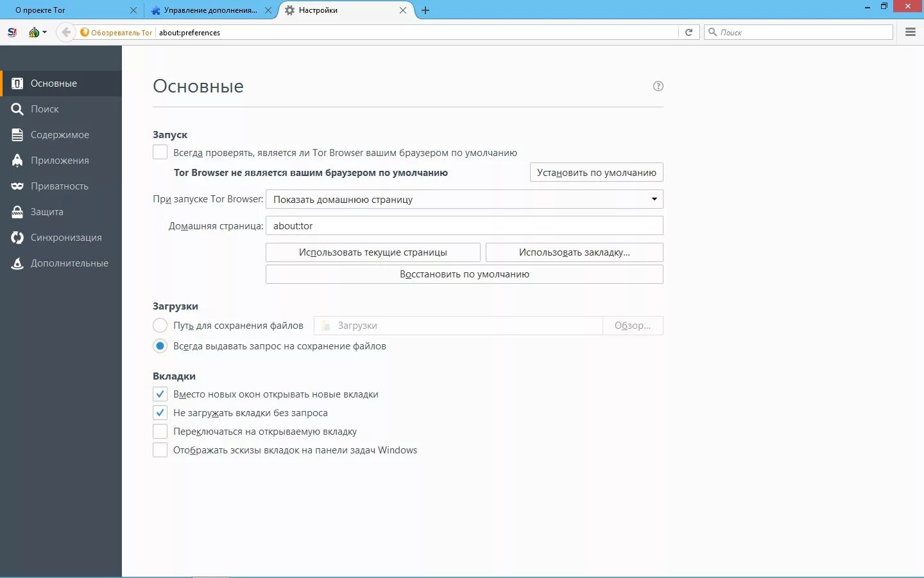
Task: Enable 'Отображать эскизы вкладок' checkbox
Action: [x=160, y=450]
